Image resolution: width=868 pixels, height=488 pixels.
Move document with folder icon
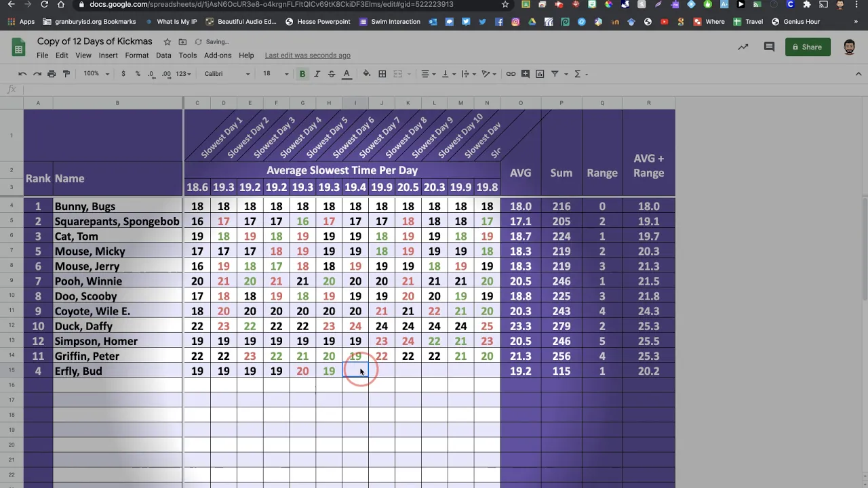[182, 42]
